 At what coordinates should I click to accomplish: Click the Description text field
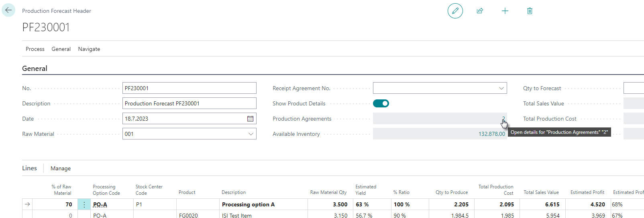[189, 103]
